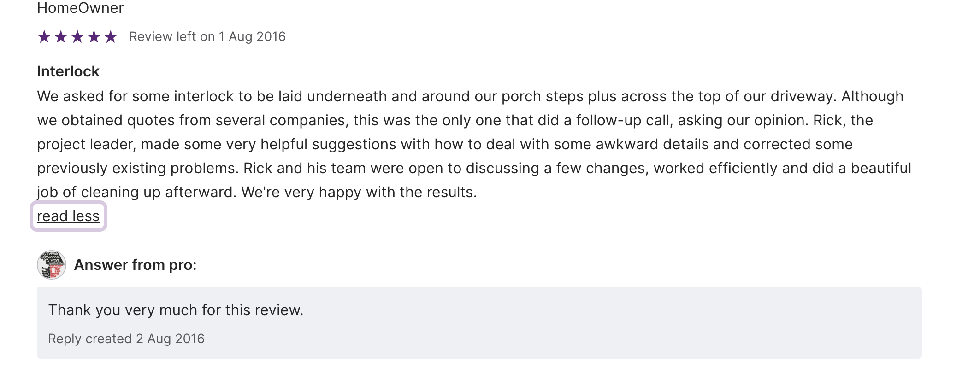Click the bold Interlock review title
Screen dimensions: 980x374
coord(68,71)
